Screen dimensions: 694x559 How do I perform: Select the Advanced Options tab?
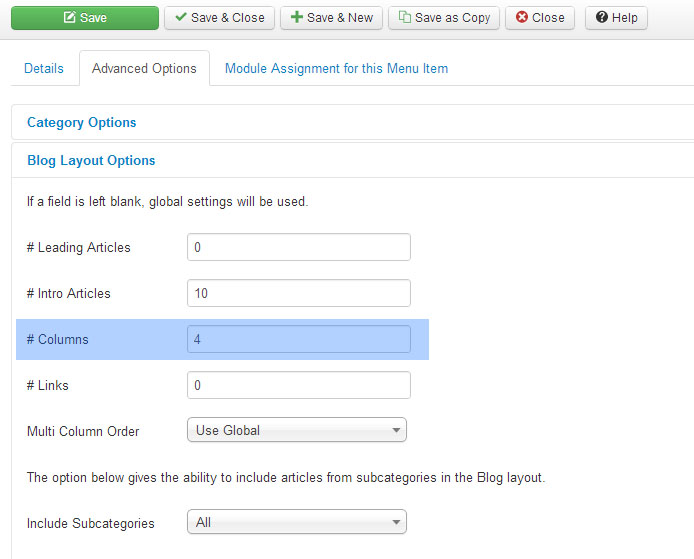pos(144,69)
